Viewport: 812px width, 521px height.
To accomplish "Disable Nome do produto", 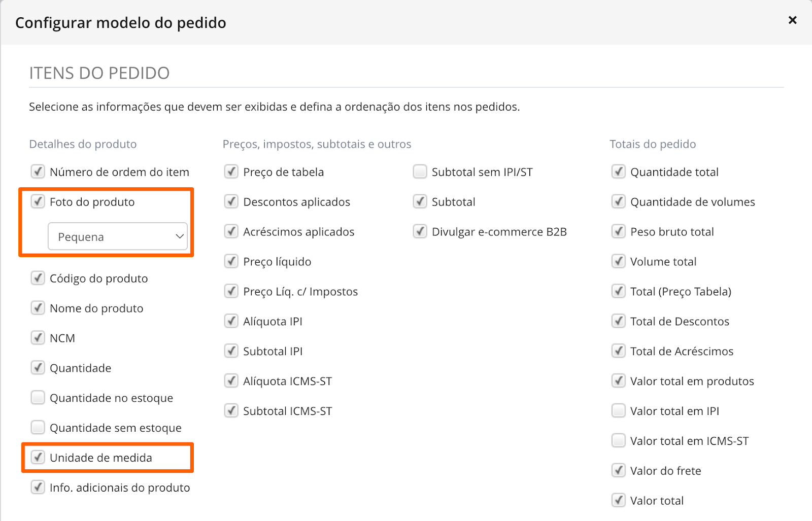I will click(38, 308).
